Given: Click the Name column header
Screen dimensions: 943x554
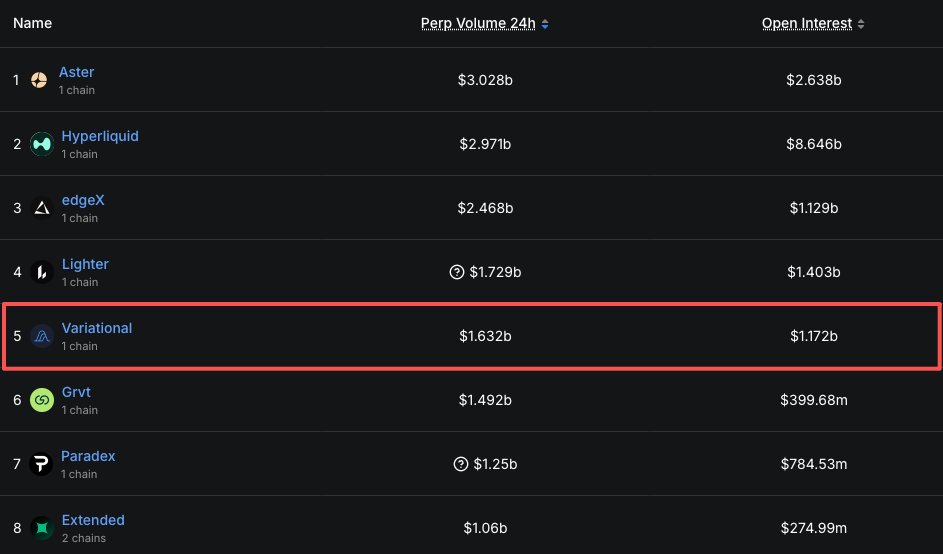Looking at the screenshot, I should coord(32,23).
